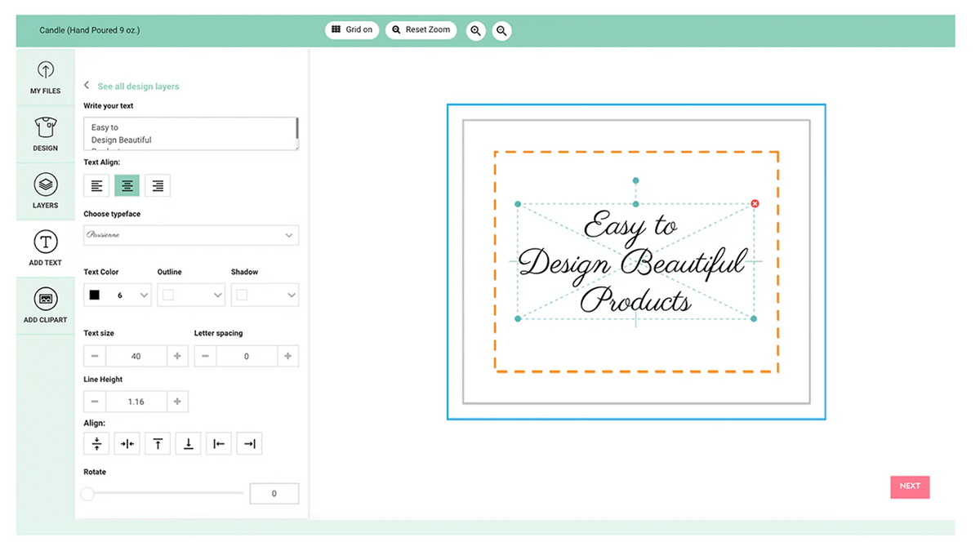Viewport: 980px width, 551px height.
Task: Toggle the Grid on button
Action: (352, 29)
